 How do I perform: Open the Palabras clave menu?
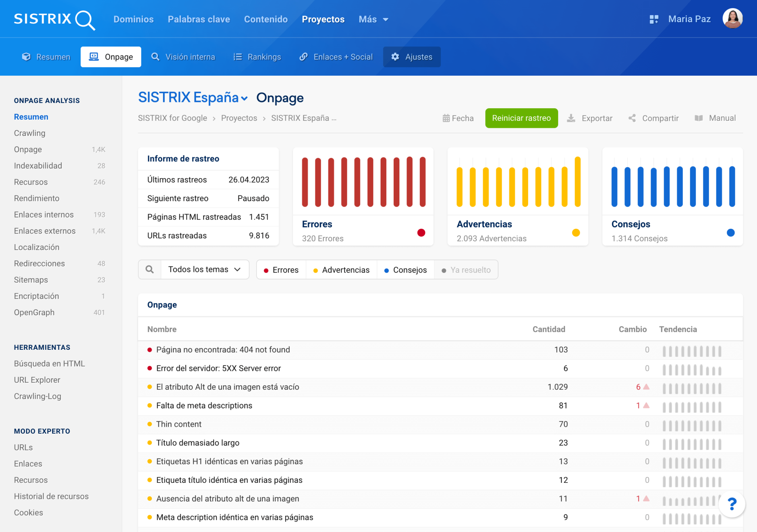tap(199, 19)
